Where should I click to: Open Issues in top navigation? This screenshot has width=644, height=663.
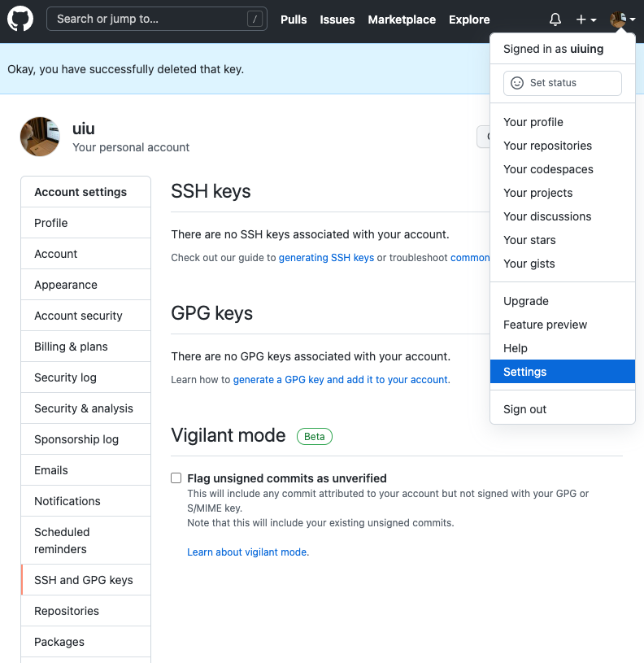(x=337, y=20)
